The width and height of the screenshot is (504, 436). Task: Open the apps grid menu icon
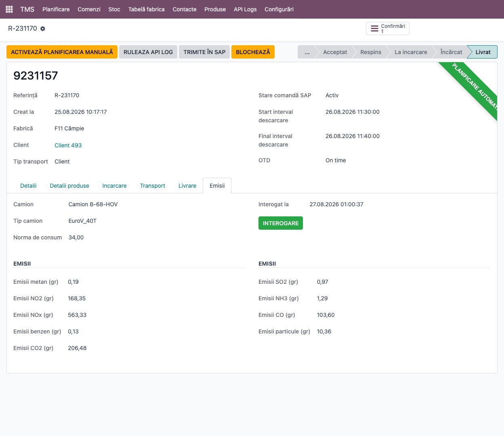coord(9,9)
